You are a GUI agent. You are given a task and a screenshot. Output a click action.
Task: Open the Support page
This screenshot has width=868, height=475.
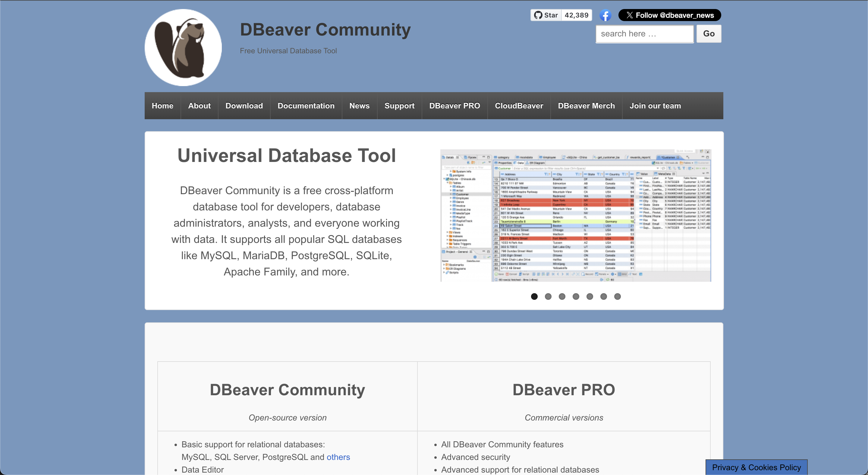point(399,105)
